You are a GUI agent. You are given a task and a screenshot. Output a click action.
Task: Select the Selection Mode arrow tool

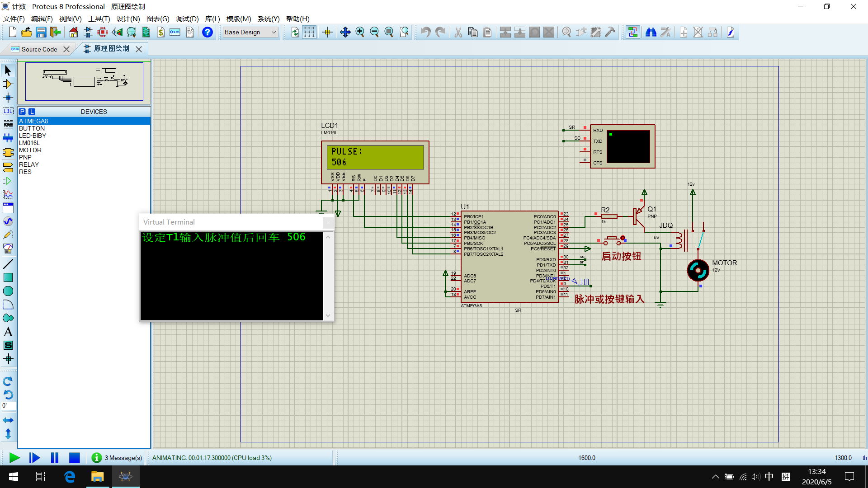click(8, 70)
